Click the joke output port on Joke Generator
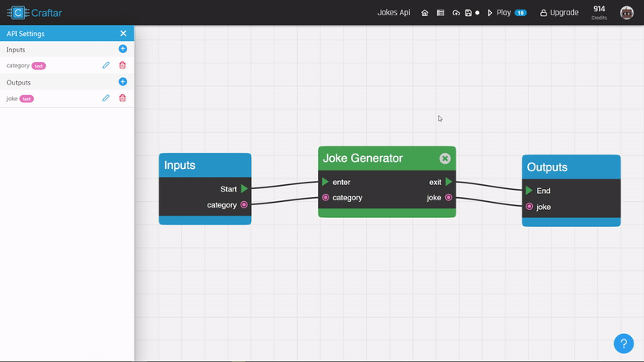Image resolution: width=644 pixels, height=362 pixels. click(448, 198)
